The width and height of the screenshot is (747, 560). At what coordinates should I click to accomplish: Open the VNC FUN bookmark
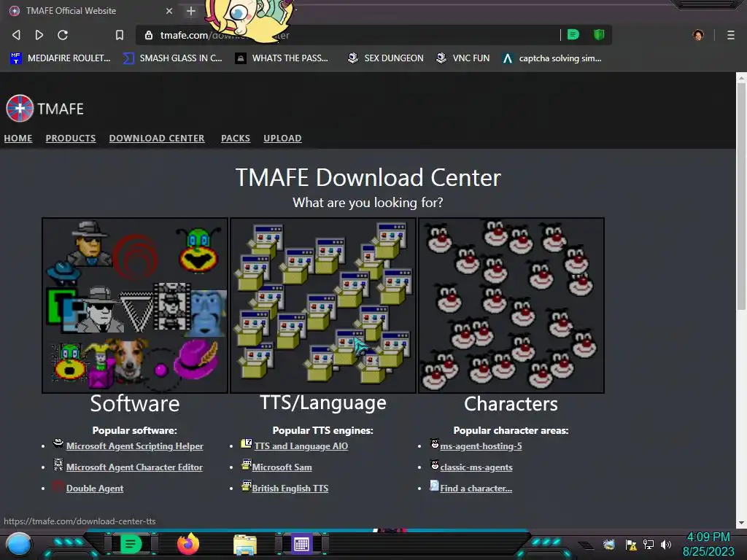point(462,58)
